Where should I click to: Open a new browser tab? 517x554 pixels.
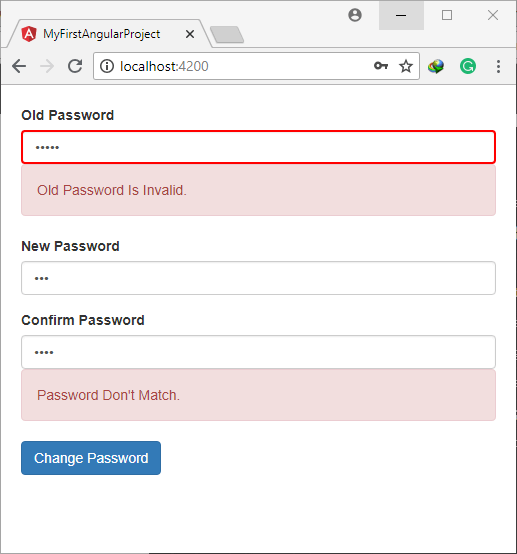(227, 35)
